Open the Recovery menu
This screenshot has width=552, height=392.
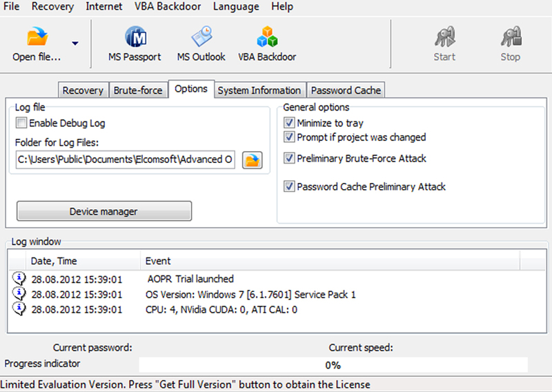53,6
